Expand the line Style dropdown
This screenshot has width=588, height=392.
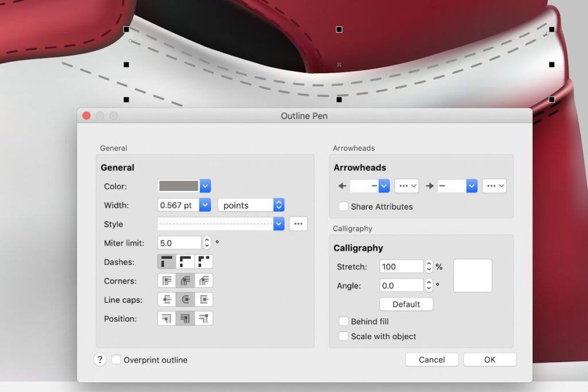click(x=278, y=224)
